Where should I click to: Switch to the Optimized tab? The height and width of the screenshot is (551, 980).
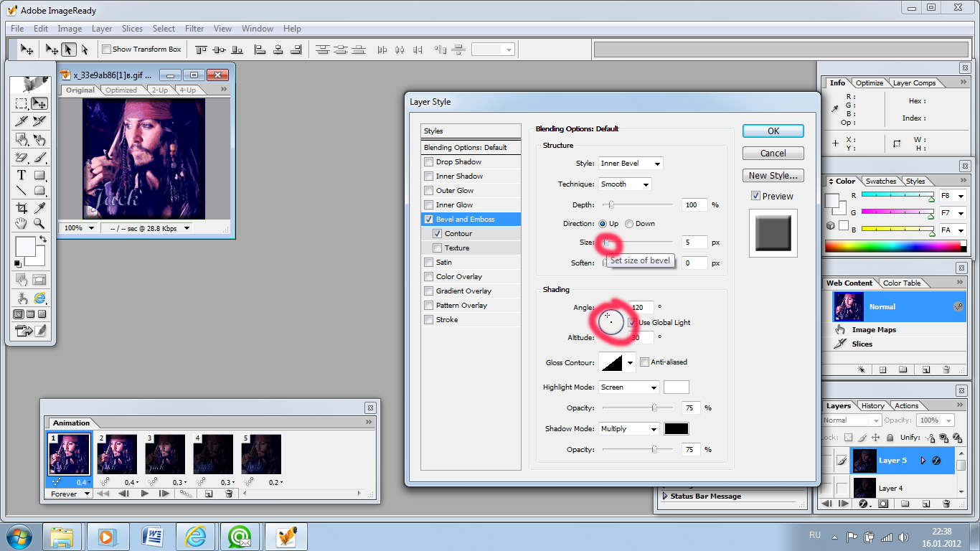click(121, 90)
